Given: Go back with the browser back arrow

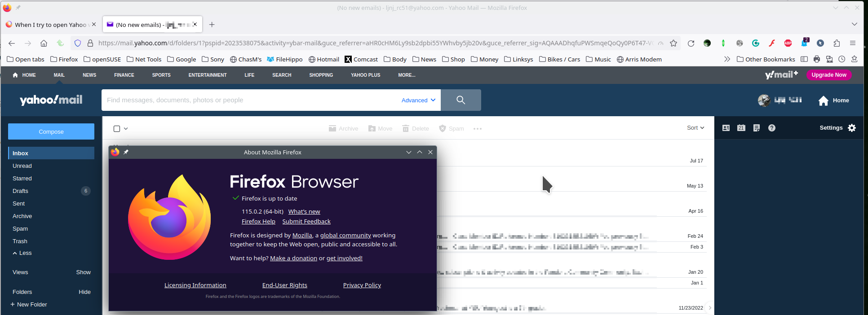Looking at the screenshot, I should point(12,43).
